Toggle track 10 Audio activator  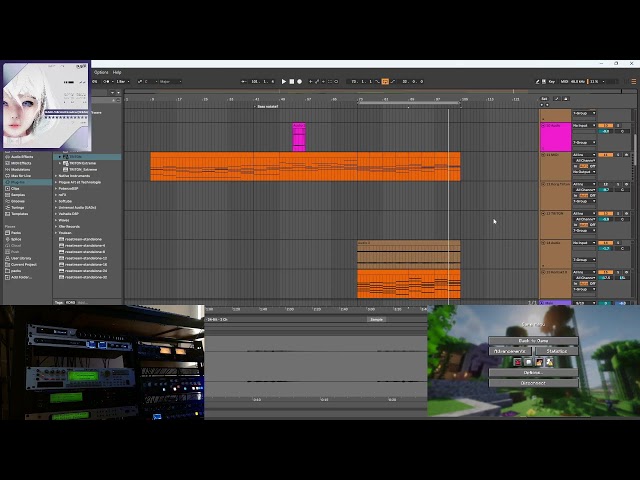point(605,125)
